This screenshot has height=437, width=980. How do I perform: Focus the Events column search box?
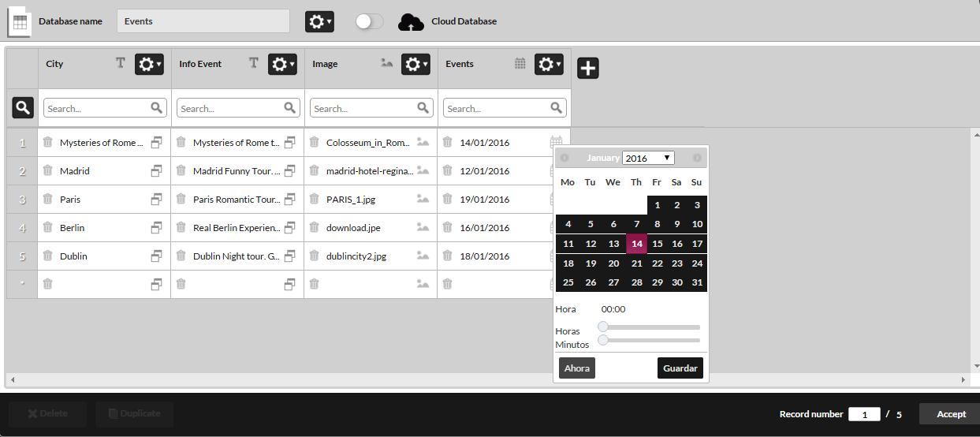(505, 108)
